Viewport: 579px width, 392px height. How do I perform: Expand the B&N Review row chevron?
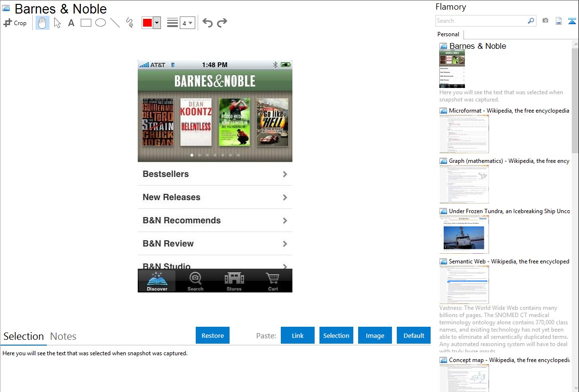coord(285,244)
